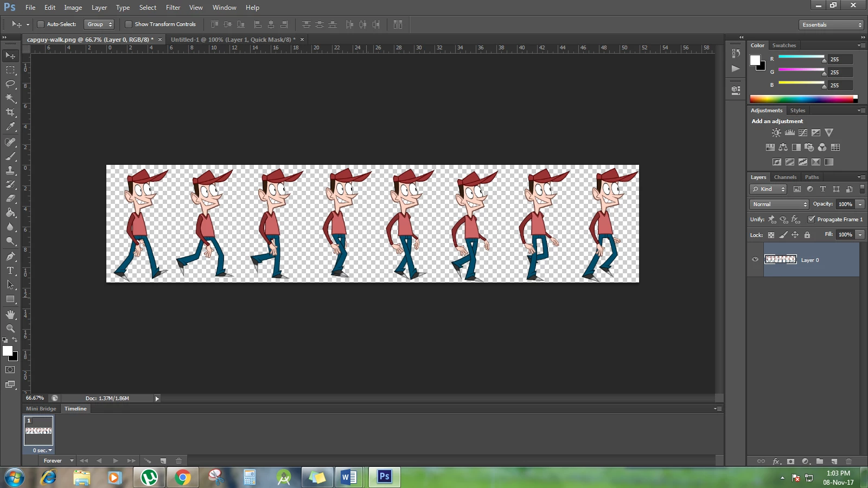Launch Internet Explorer from the taskbar
Image resolution: width=868 pixels, height=488 pixels.
coord(49,477)
